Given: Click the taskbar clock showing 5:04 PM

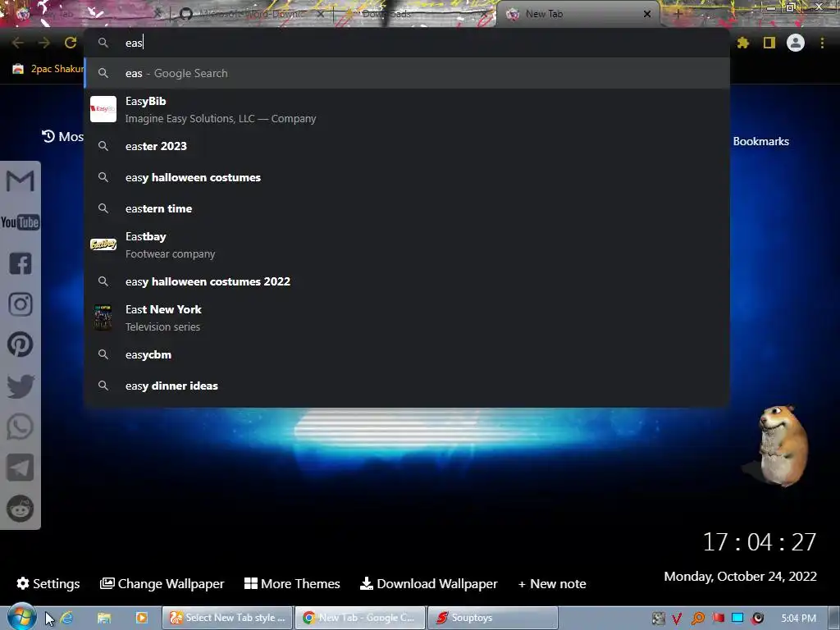Looking at the screenshot, I should [x=798, y=619].
